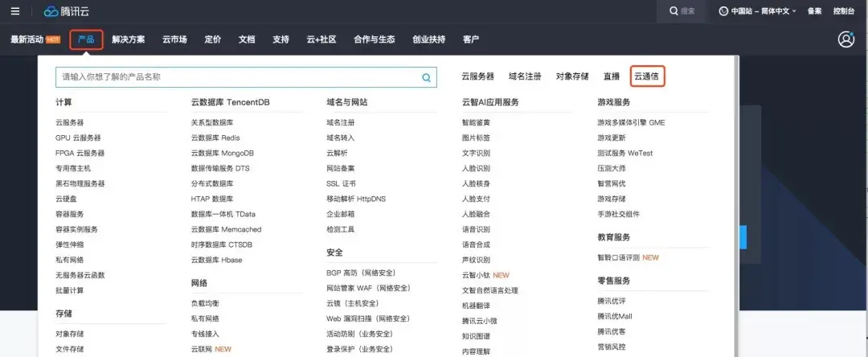Open 关系型数据库 product

(x=212, y=122)
